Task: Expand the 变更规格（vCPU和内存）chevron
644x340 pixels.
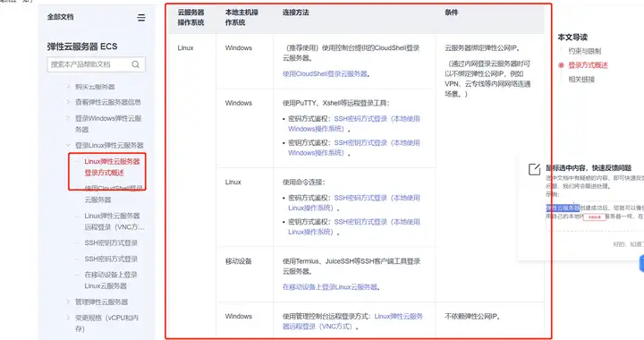Action: click(68, 318)
